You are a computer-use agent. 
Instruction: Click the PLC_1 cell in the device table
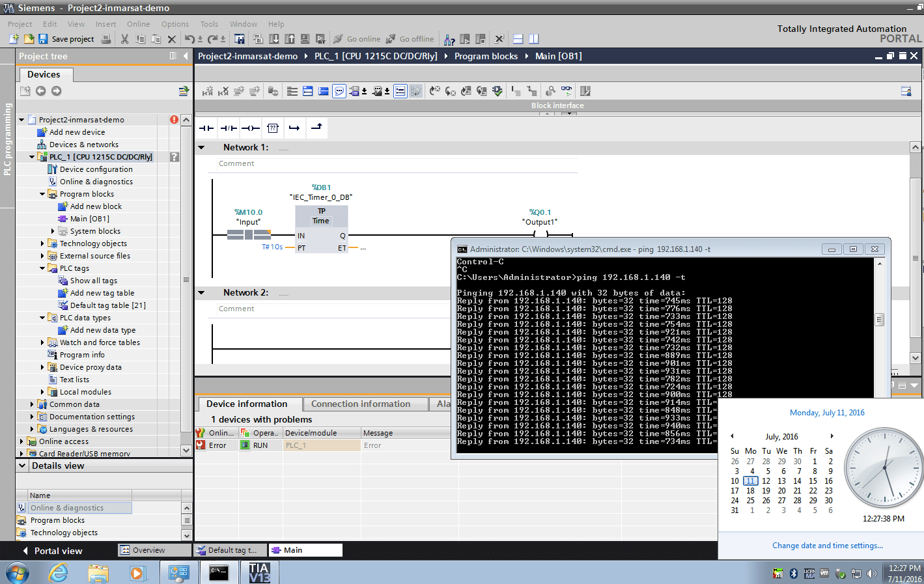click(x=322, y=445)
